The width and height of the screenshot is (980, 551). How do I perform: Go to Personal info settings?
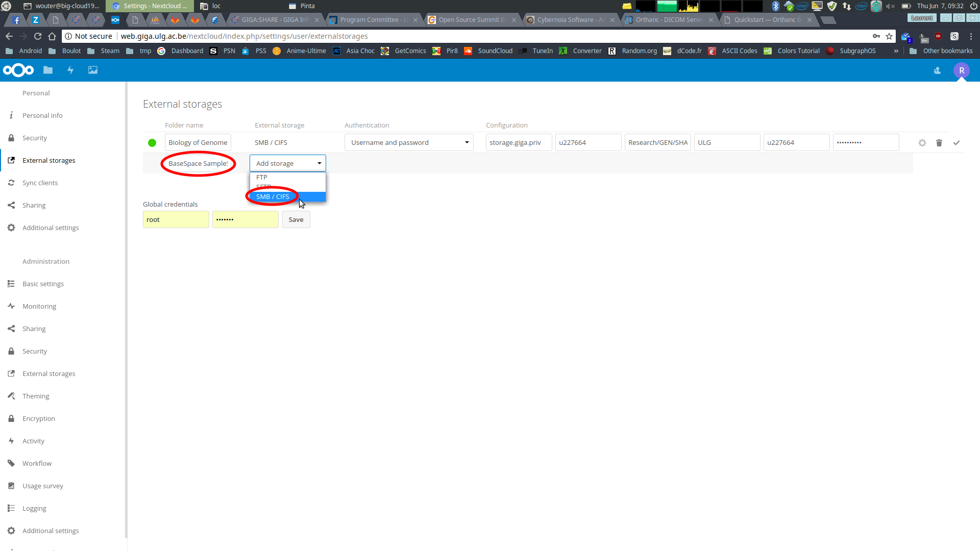tap(42, 115)
